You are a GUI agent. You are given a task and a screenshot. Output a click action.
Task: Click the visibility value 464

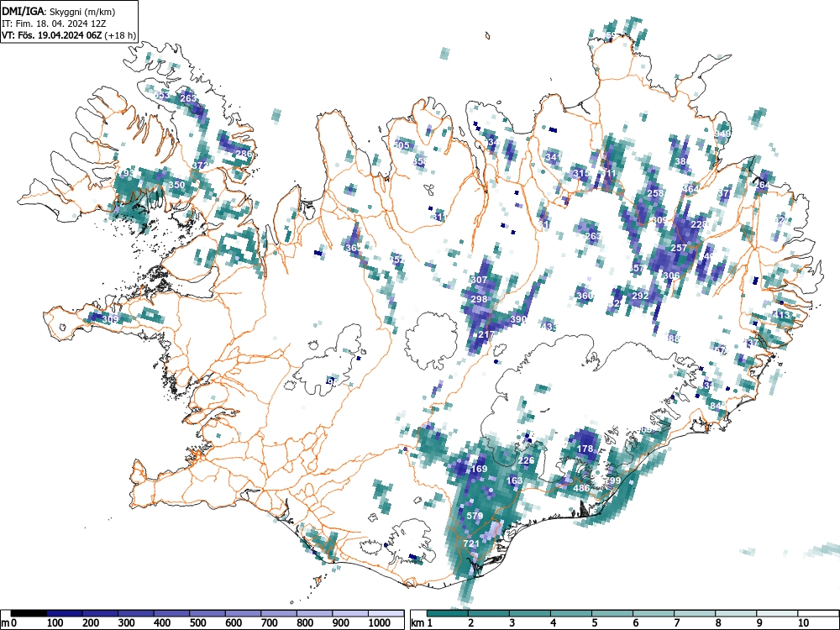(x=690, y=188)
